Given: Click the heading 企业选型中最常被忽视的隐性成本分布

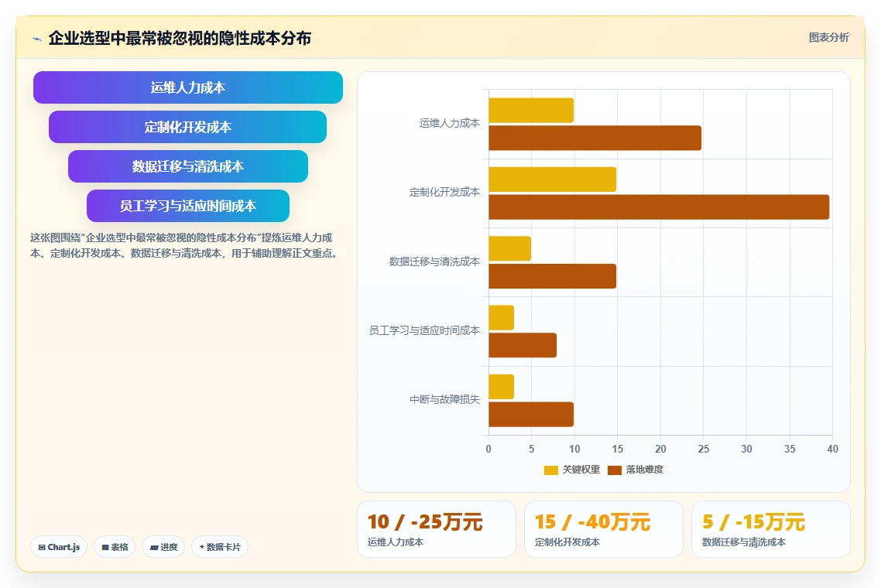Looking at the screenshot, I should pos(180,38).
